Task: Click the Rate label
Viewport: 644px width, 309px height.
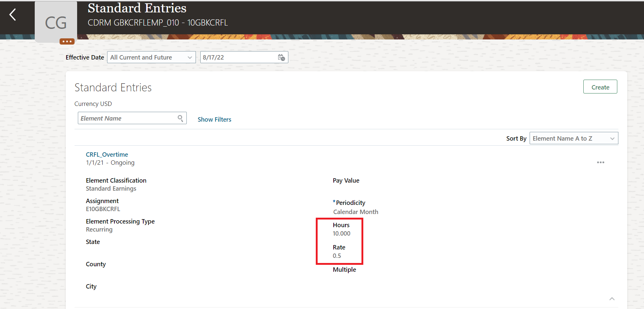Action: [339, 247]
